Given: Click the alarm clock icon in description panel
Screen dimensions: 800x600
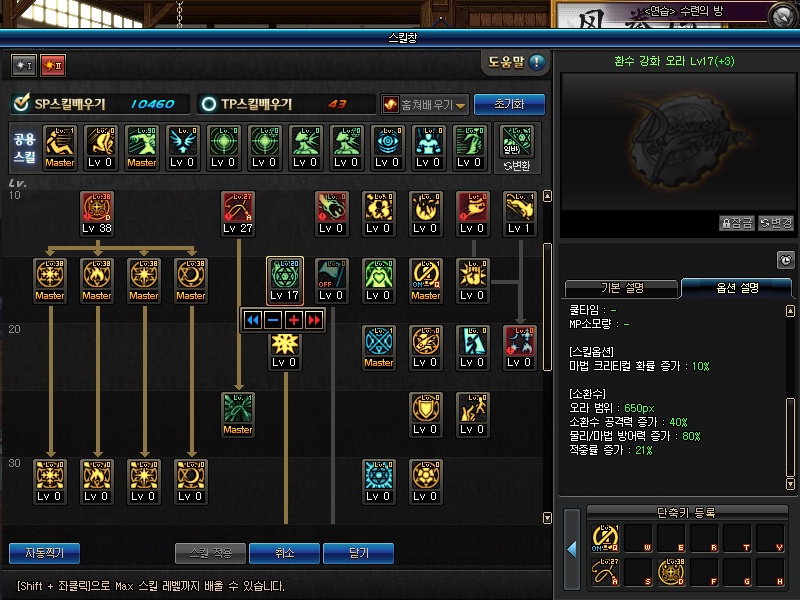Looking at the screenshot, I should tap(786, 260).
